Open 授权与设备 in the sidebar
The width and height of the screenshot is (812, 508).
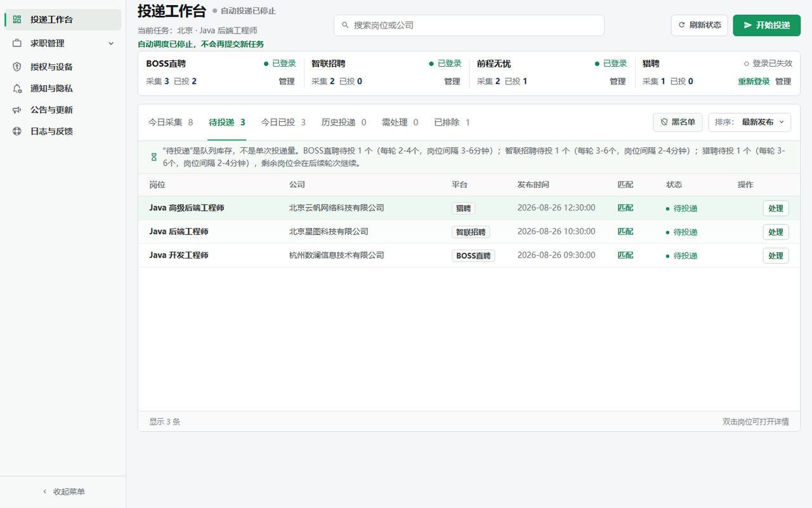63,67
